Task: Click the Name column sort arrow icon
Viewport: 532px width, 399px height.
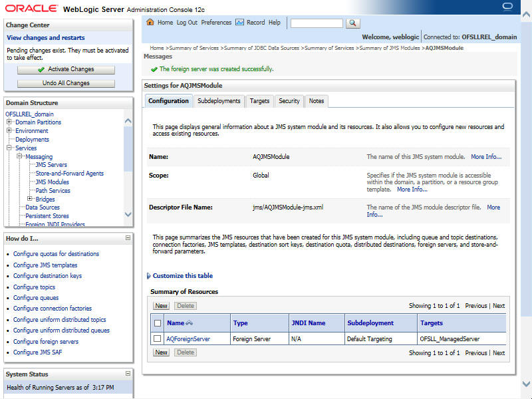Action: point(190,323)
